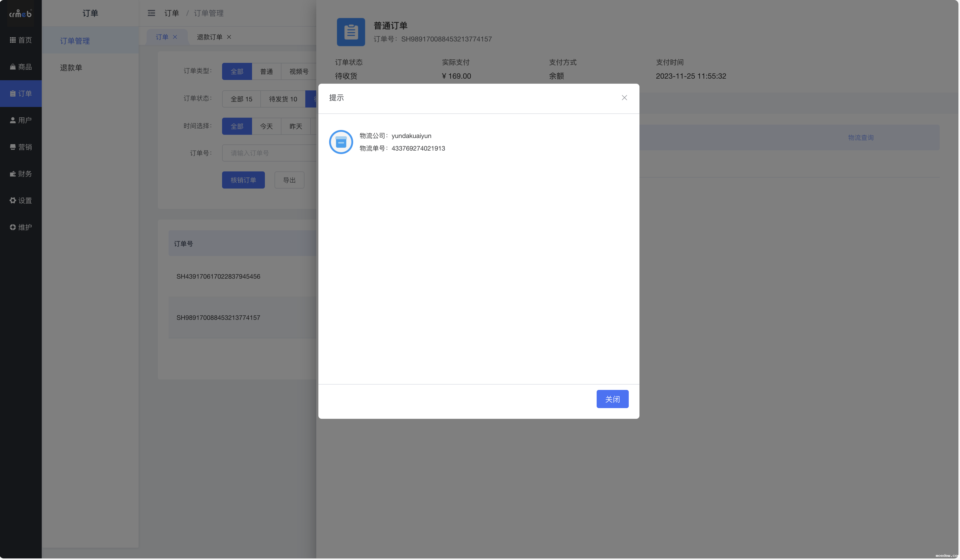Click the 物流查询 link

[x=860, y=138]
